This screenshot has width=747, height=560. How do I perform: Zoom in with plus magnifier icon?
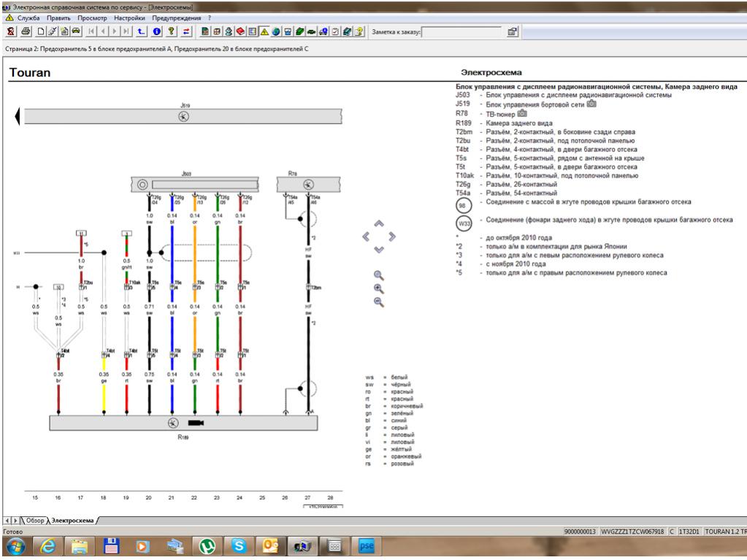click(379, 288)
